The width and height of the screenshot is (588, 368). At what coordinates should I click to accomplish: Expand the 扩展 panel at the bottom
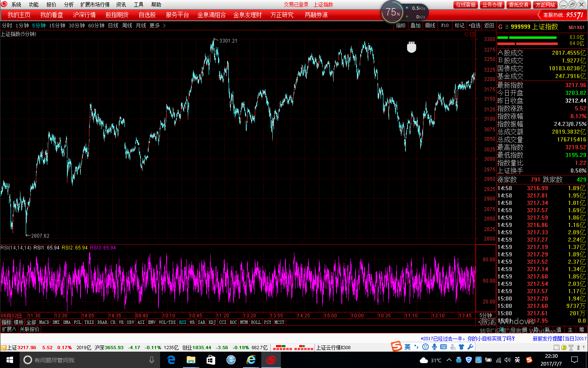point(9,329)
